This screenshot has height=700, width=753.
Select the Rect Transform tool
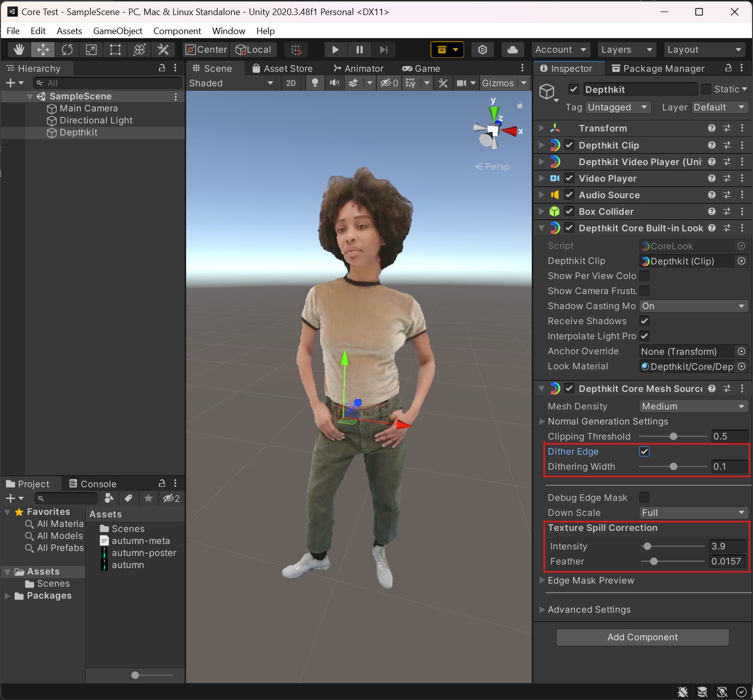(115, 50)
